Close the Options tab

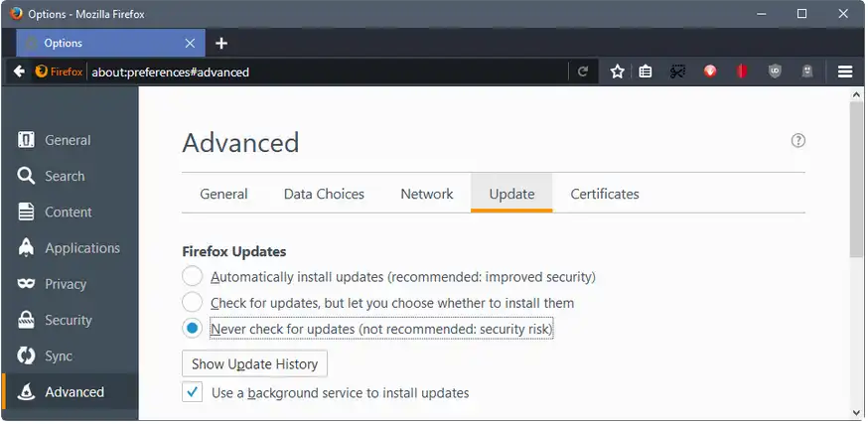[190, 43]
